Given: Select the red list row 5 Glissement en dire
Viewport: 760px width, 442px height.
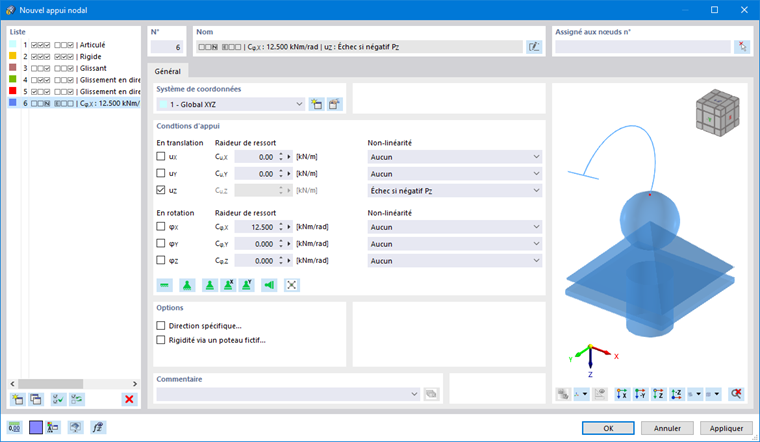Looking at the screenshot, I should [x=74, y=91].
